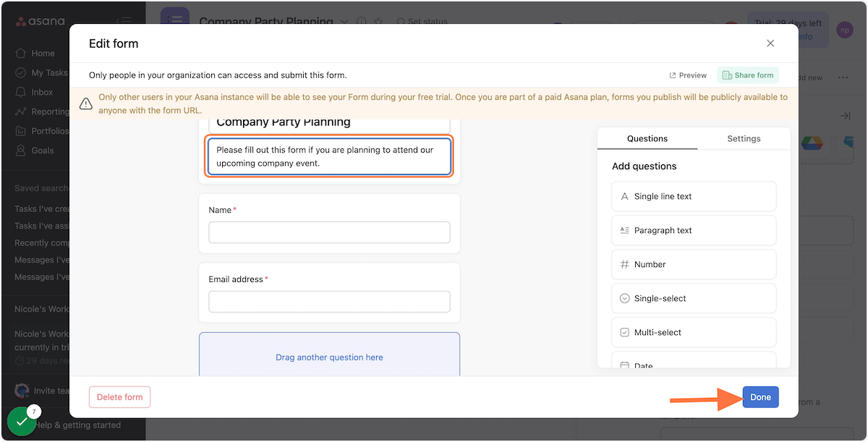
Task: Click the Date calendar icon
Action: point(625,365)
